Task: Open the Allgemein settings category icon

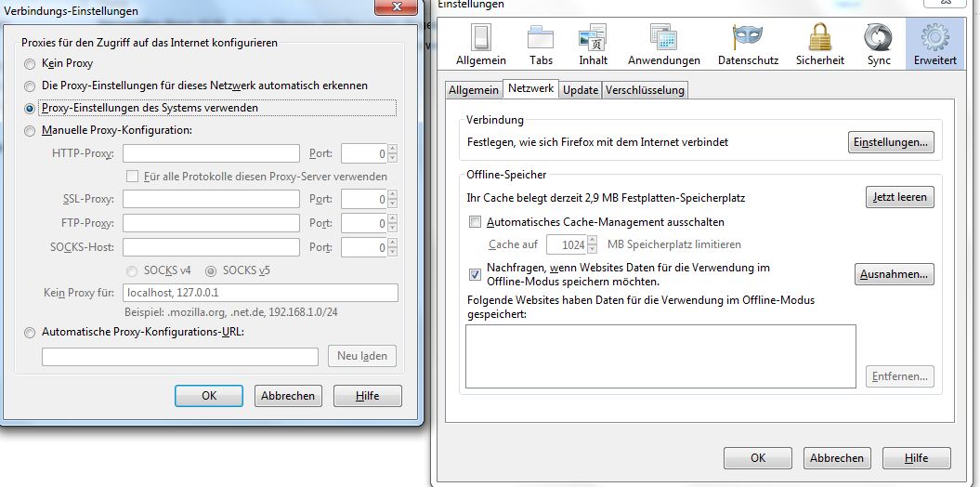Action: point(480,44)
